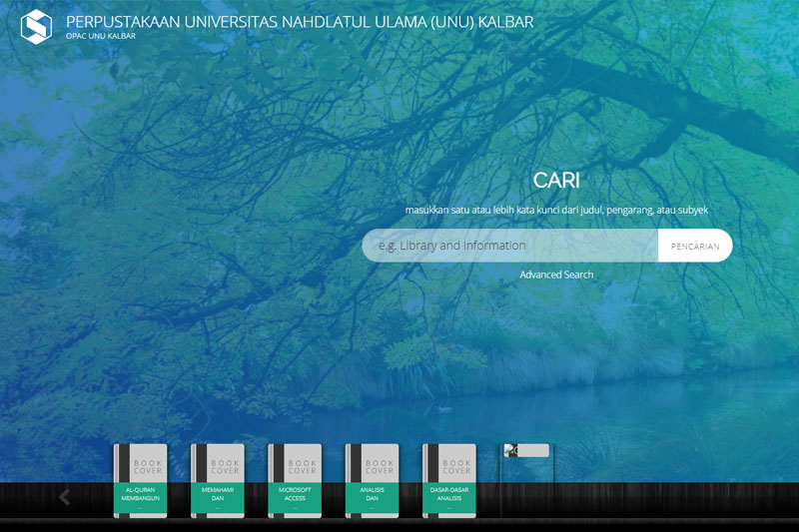The width and height of the screenshot is (799, 532).
Task: Click the SLiMS hexagon logo icon
Action: (36, 27)
